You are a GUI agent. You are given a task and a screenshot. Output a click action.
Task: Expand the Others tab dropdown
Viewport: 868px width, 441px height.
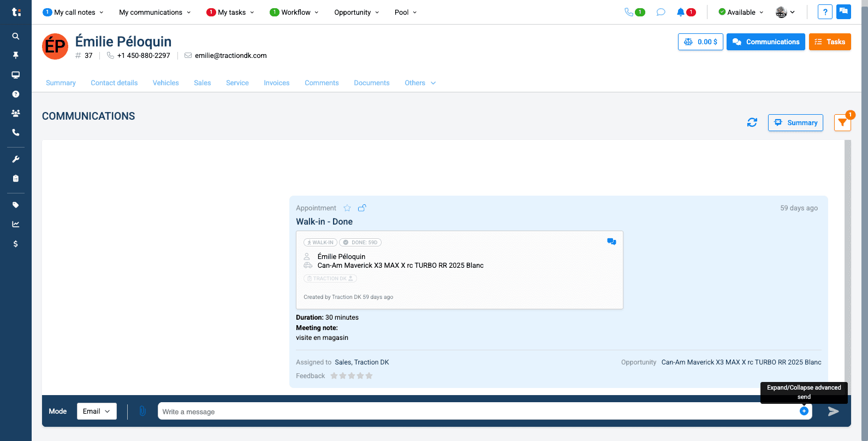420,83
